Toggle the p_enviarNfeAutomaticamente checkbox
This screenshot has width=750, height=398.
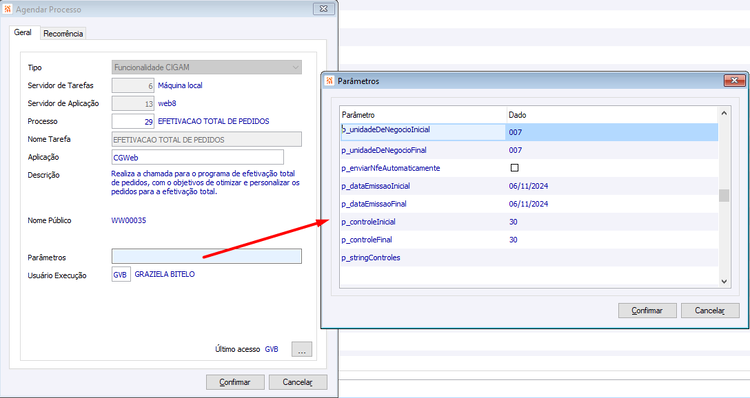[x=515, y=168]
